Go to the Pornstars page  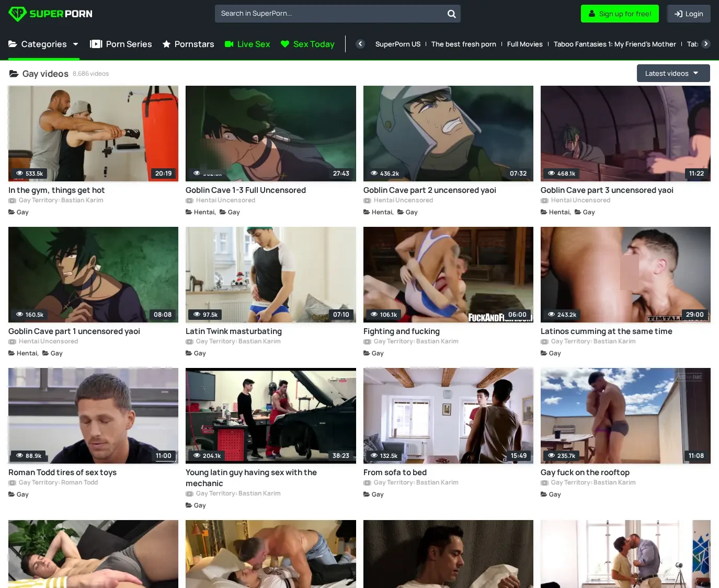click(x=188, y=44)
